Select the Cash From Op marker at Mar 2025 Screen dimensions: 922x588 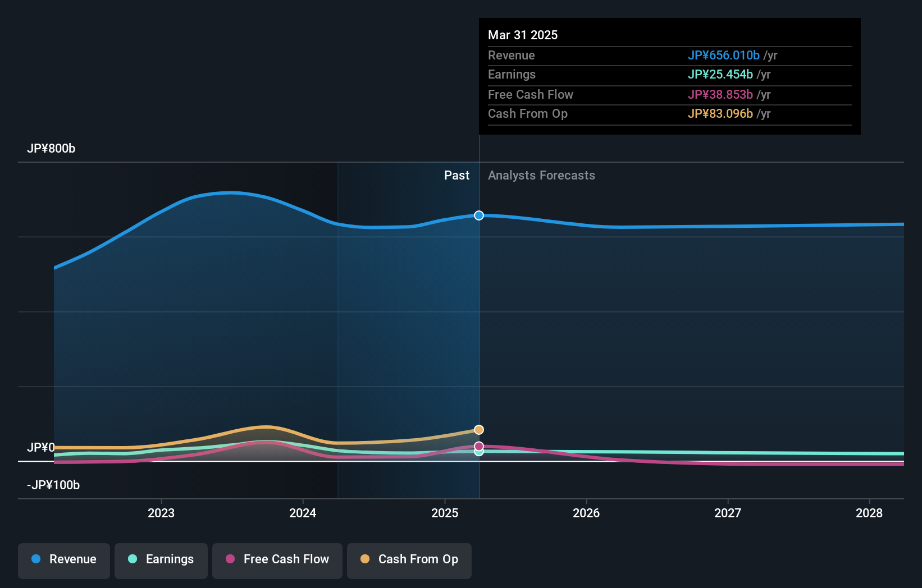(479, 430)
